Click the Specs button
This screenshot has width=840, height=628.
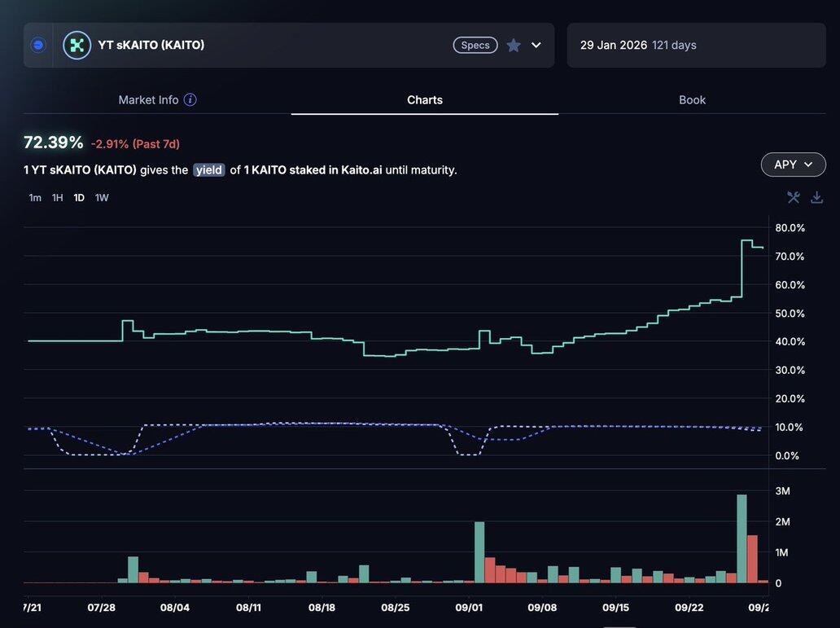coord(475,46)
